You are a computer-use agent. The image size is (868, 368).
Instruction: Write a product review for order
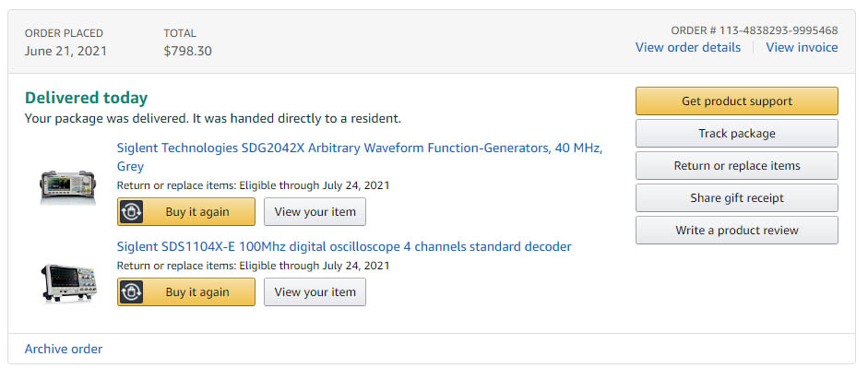736,231
